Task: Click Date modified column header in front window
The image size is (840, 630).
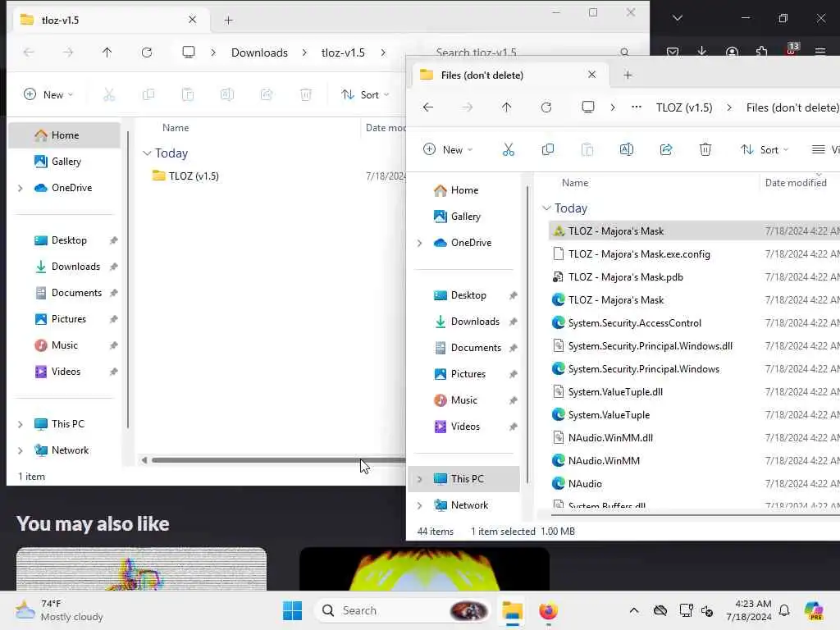Action: coord(796,183)
